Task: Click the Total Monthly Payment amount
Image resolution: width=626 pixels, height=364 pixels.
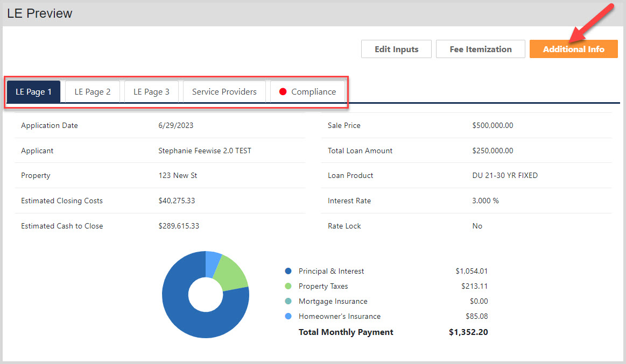Action: [468, 332]
